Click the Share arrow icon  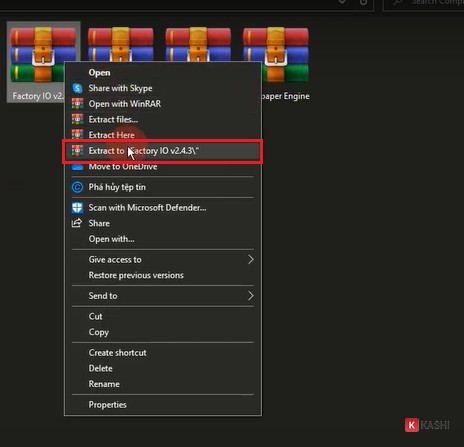click(x=77, y=223)
